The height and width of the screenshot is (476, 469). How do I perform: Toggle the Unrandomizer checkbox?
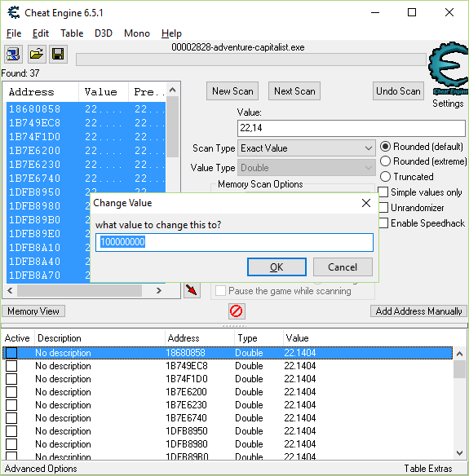(383, 208)
